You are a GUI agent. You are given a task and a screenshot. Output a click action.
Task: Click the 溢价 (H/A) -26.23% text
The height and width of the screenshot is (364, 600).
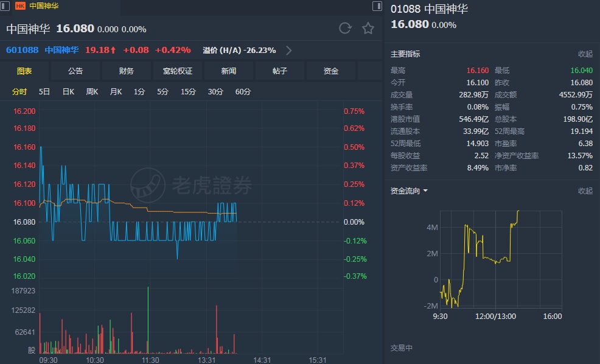click(240, 51)
